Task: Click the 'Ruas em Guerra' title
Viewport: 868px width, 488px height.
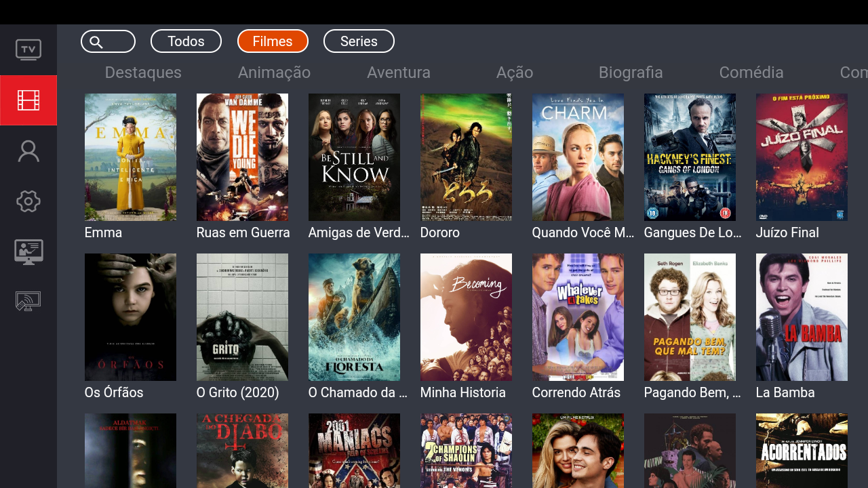Action: tap(243, 232)
